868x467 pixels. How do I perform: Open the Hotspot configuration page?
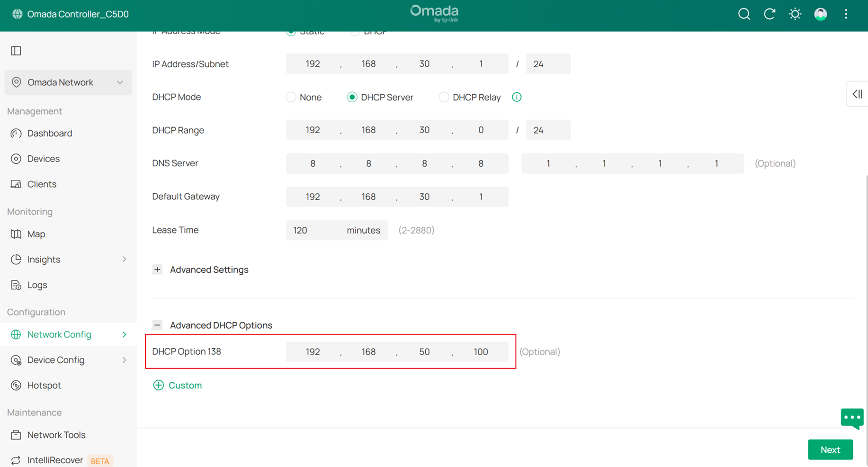(43, 385)
